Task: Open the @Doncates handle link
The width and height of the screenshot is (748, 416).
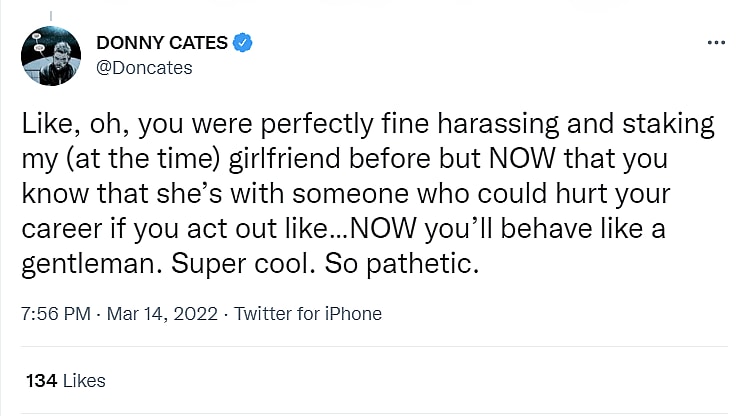Action: [x=144, y=68]
